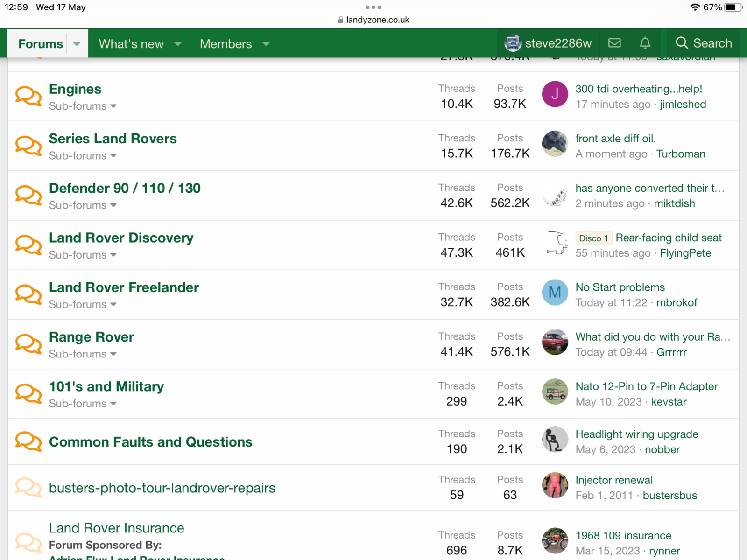
Task: Expand the Forums dropdown arrow
Action: 77,44
